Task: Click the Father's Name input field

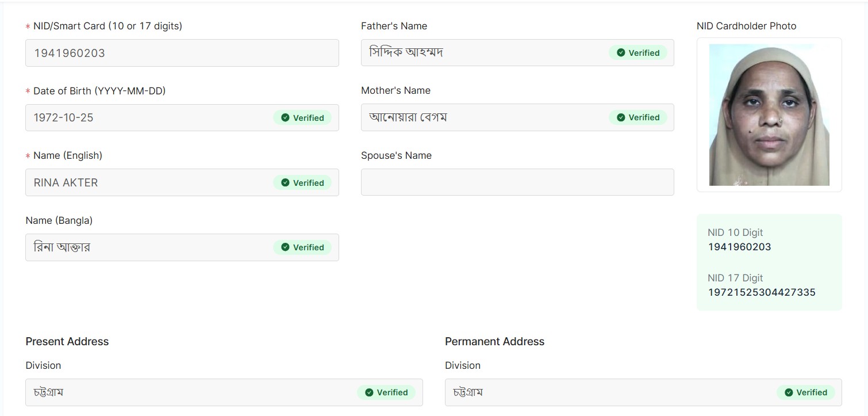Action: pyautogui.click(x=483, y=53)
